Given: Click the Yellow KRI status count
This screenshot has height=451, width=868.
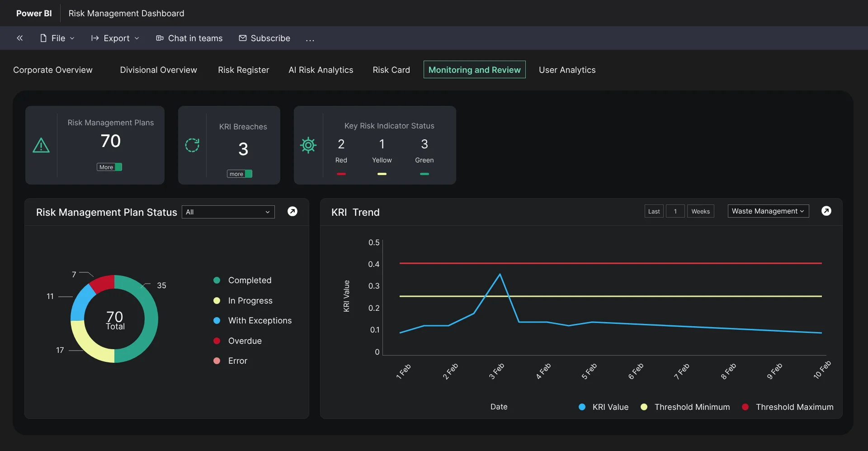Looking at the screenshot, I should click(382, 144).
